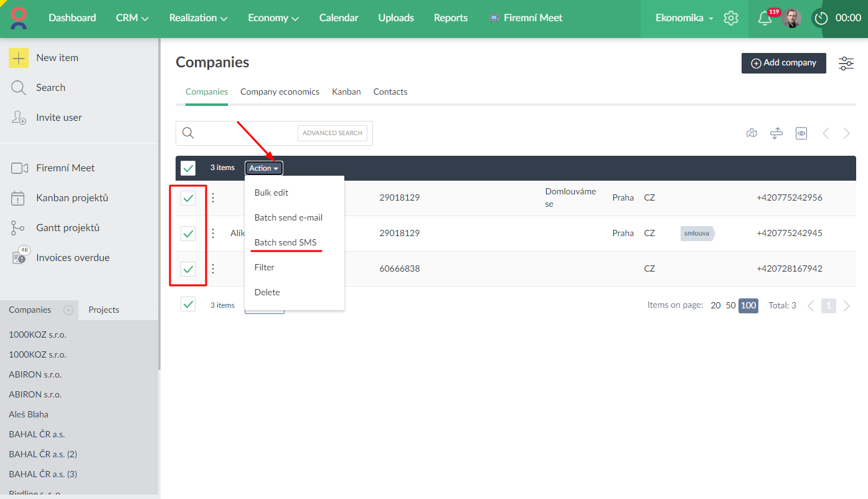868x499 pixels.
Task: Collapse the Action dropdown button
Action: (264, 168)
